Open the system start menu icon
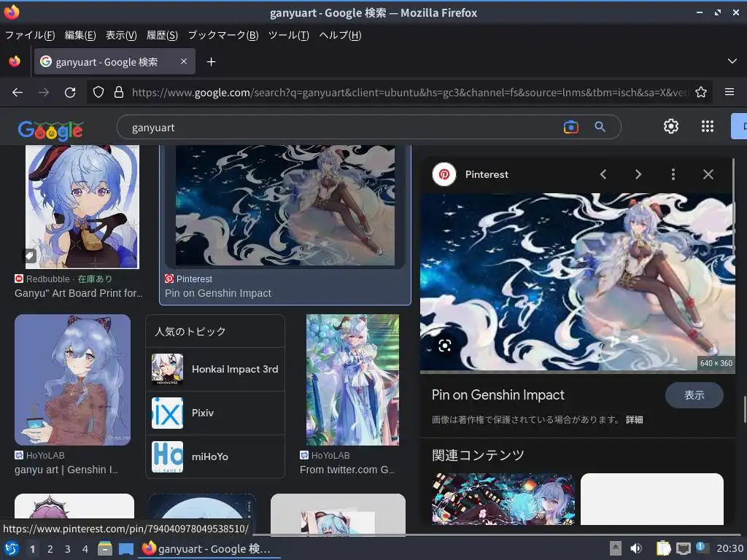This screenshot has width=747, height=560. tap(12, 548)
